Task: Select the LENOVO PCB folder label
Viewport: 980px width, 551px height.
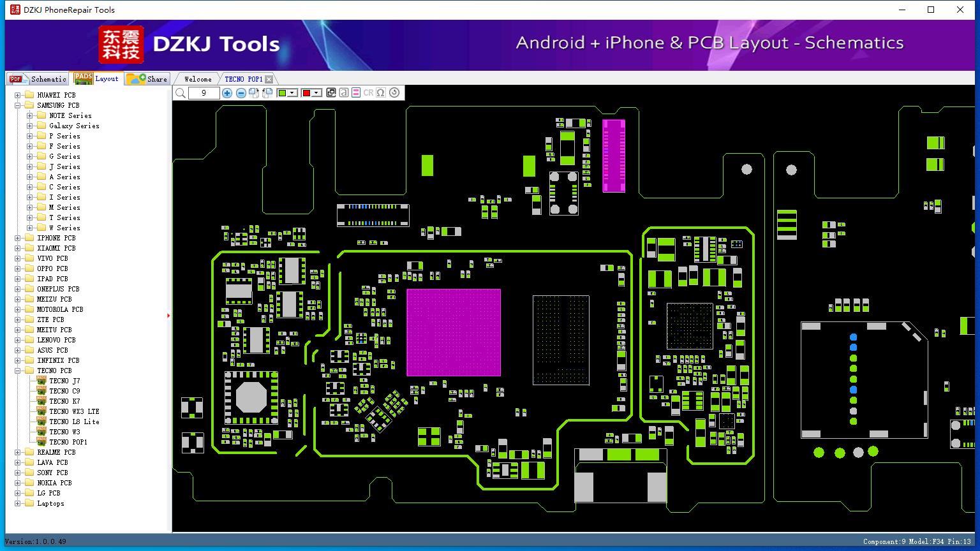Action: coord(56,340)
